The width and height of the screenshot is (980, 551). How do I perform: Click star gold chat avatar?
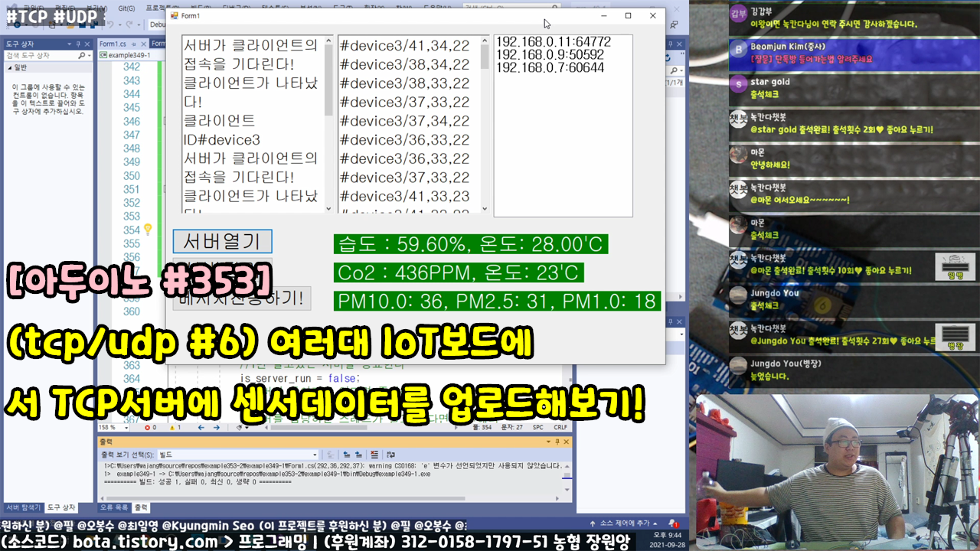click(x=737, y=83)
